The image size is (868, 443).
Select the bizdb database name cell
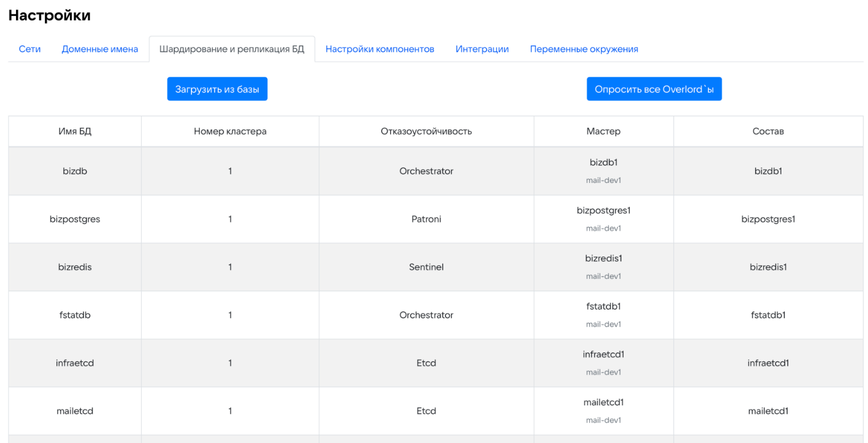[x=75, y=171]
